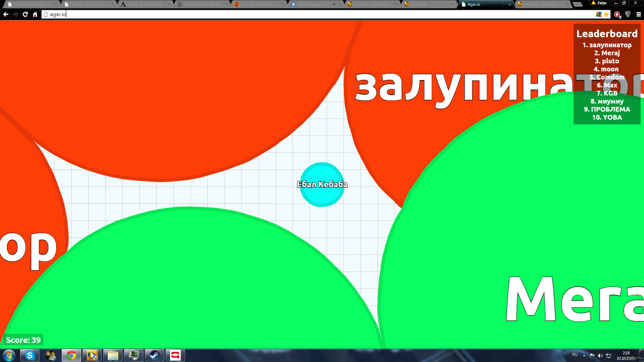This screenshot has width=644, height=362.
Task: Click leaderboard entry "5. Comdom"
Action: (607, 77)
